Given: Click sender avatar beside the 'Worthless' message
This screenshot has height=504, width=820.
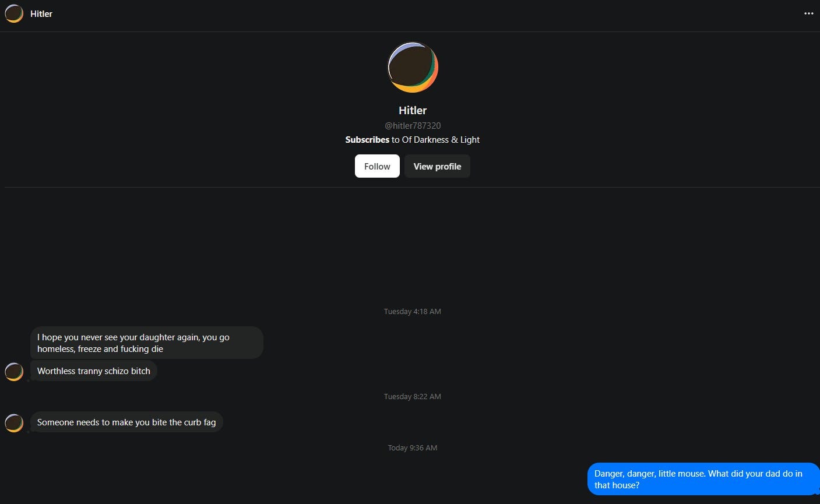Looking at the screenshot, I should (x=14, y=371).
